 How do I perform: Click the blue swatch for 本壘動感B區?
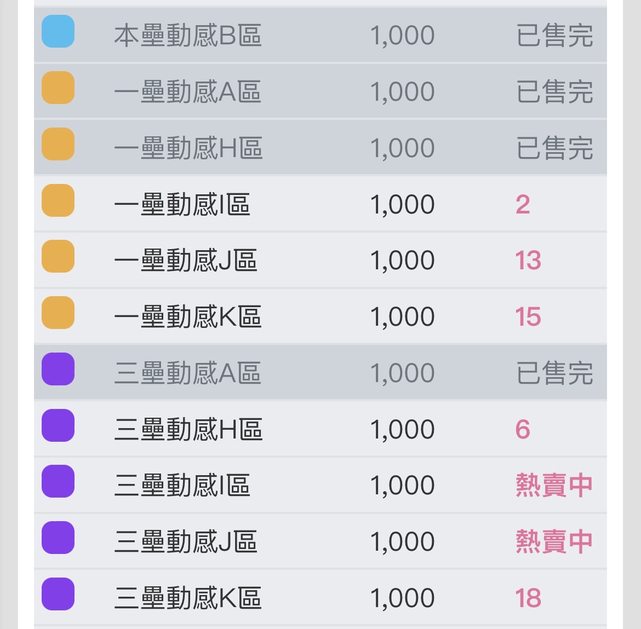point(58,32)
